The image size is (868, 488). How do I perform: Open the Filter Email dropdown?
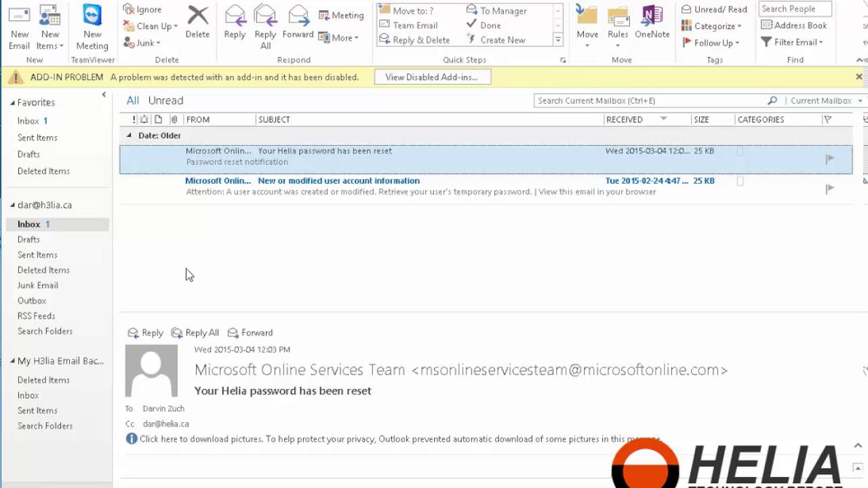point(792,43)
